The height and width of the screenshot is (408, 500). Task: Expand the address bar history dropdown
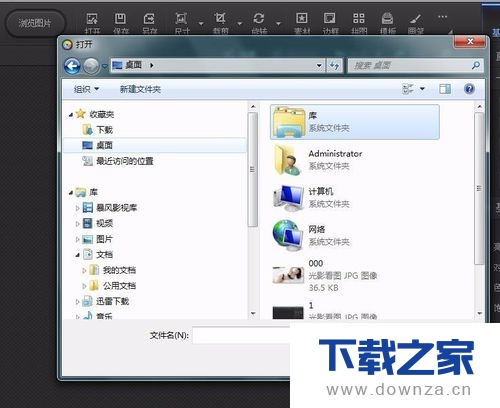(319, 65)
